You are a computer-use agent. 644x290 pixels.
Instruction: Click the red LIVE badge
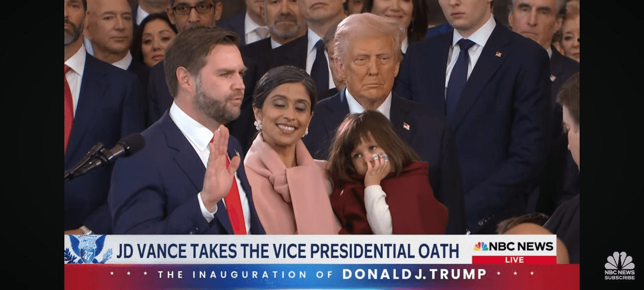coord(514,260)
